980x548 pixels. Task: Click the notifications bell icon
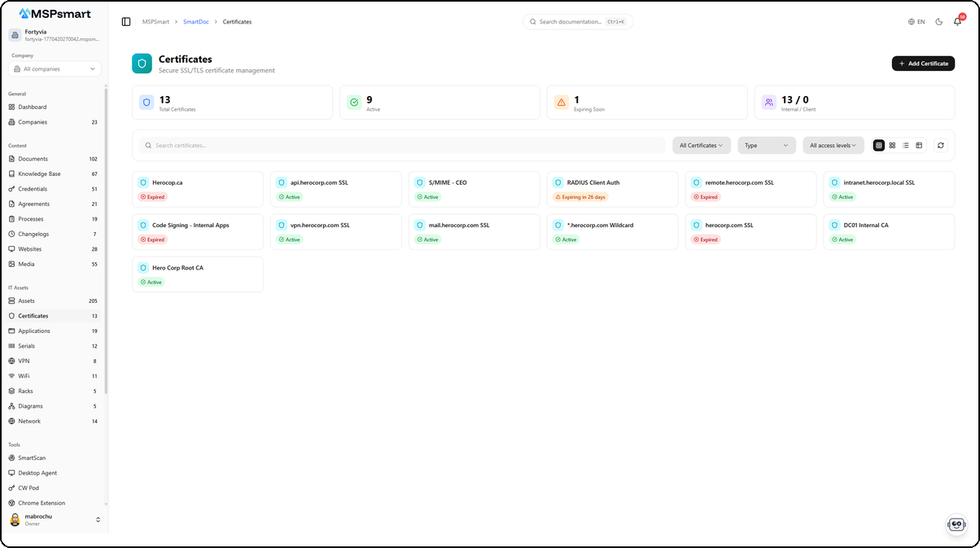pyautogui.click(x=957, y=21)
